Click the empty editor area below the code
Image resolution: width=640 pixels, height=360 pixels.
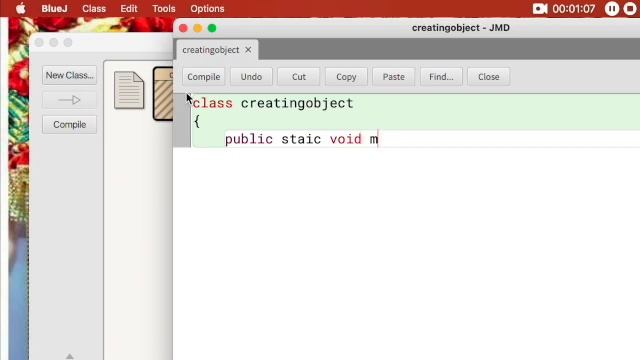[407, 253]
